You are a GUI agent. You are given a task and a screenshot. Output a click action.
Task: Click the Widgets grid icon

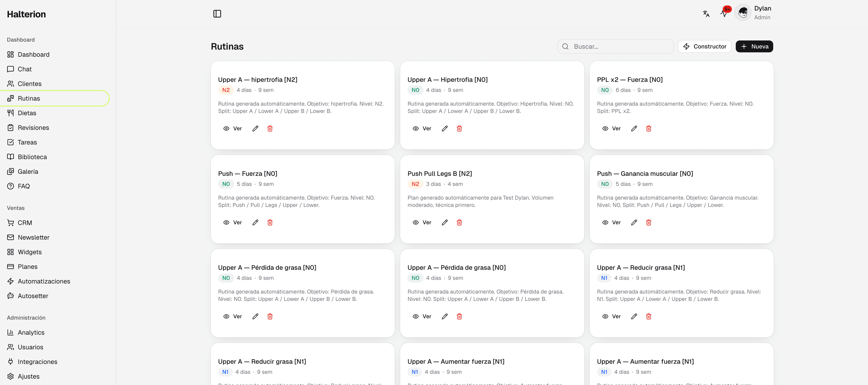[11, 252]
